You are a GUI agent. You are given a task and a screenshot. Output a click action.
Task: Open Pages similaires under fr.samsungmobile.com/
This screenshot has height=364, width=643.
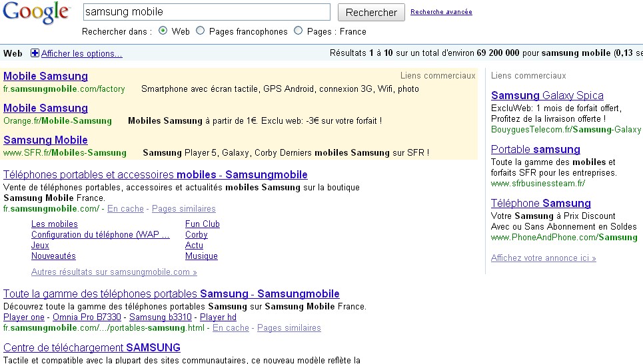184,209
